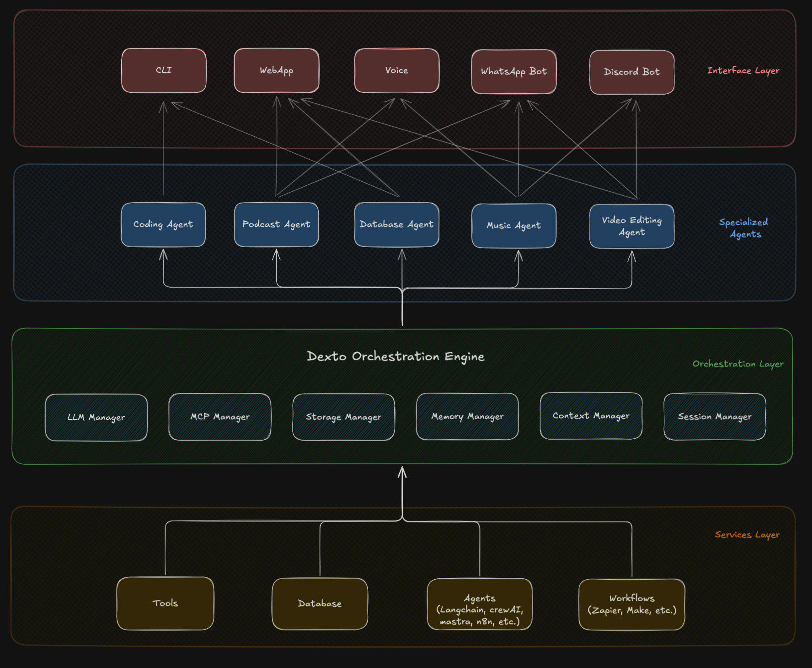Viewport: 812px width, 668px height.
Task: Click the LLM Manager box
Action: pos(96,417)
